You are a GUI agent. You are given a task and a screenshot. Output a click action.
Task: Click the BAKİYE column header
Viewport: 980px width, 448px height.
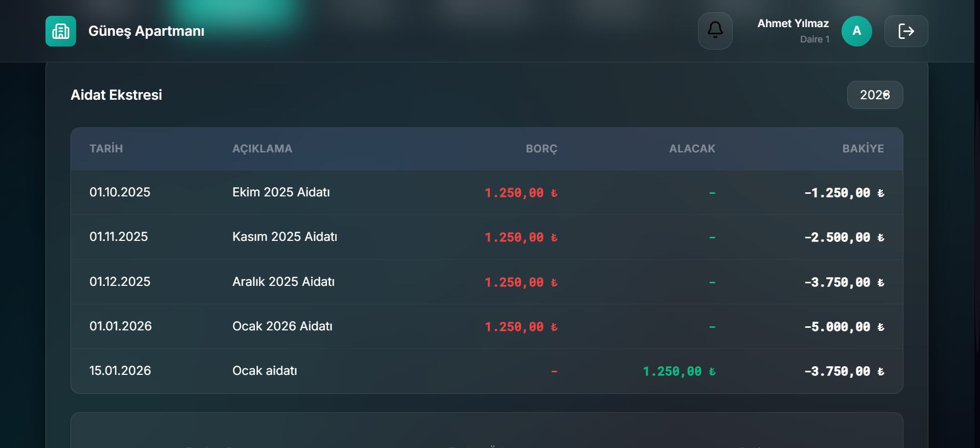click(x=862, y=149)
